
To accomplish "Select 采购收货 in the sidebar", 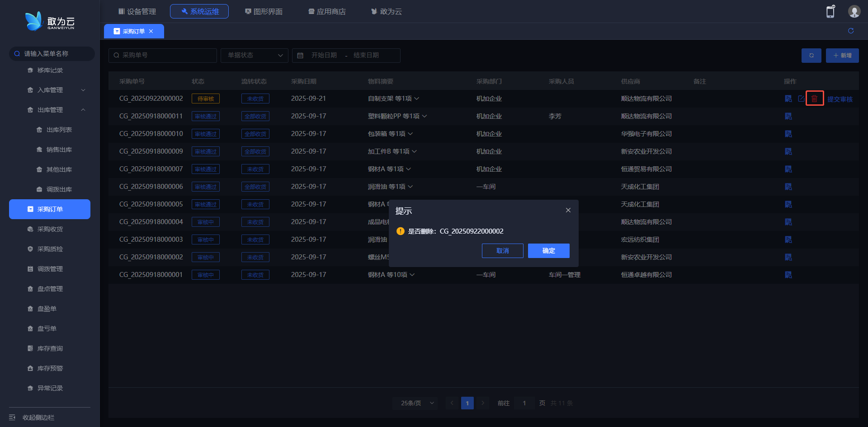I will pos(50,229).
